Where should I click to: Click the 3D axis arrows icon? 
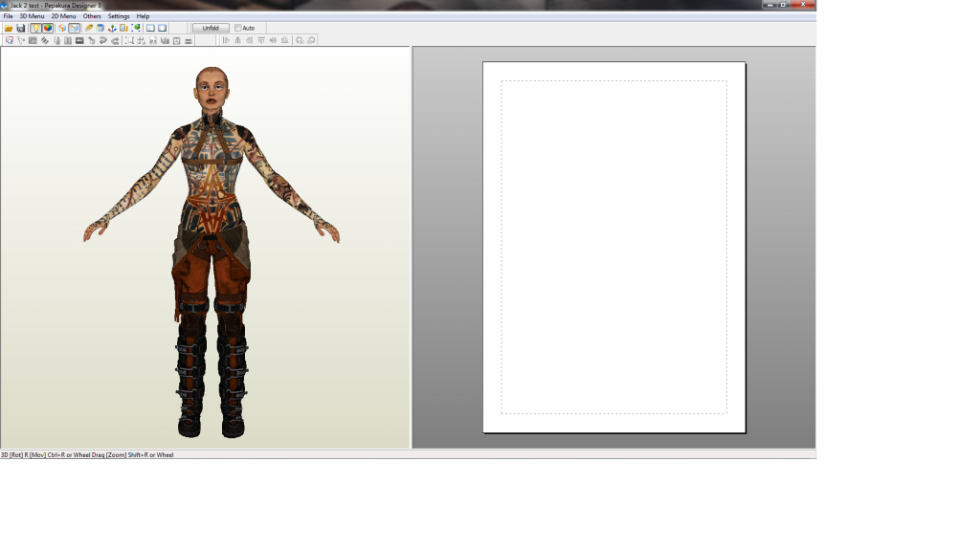click(112, 28)
